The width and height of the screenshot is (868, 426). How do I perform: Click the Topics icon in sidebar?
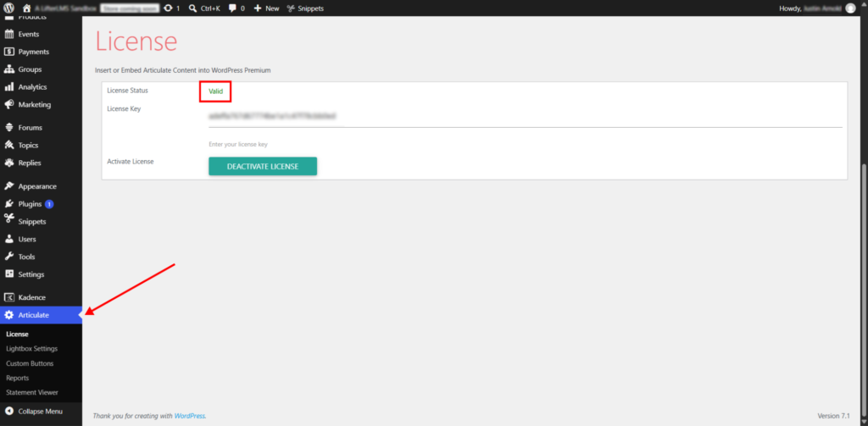(x=8, y=145)
